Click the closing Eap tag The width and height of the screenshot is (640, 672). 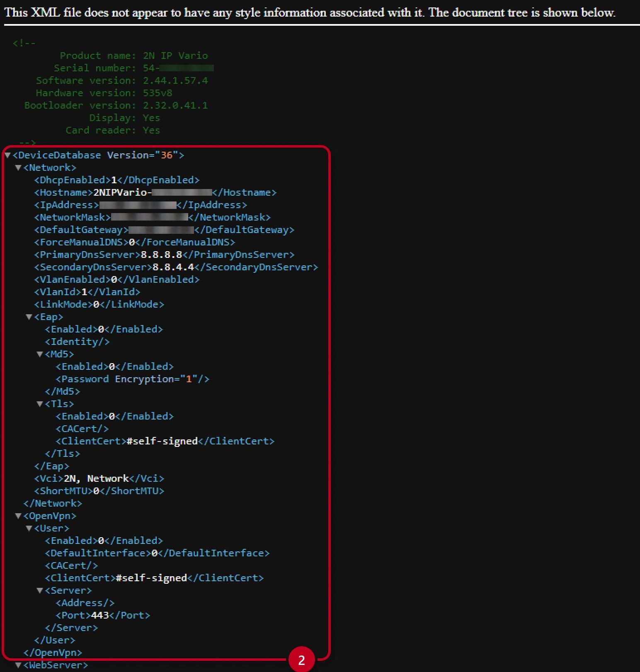[x=51, y=466]
